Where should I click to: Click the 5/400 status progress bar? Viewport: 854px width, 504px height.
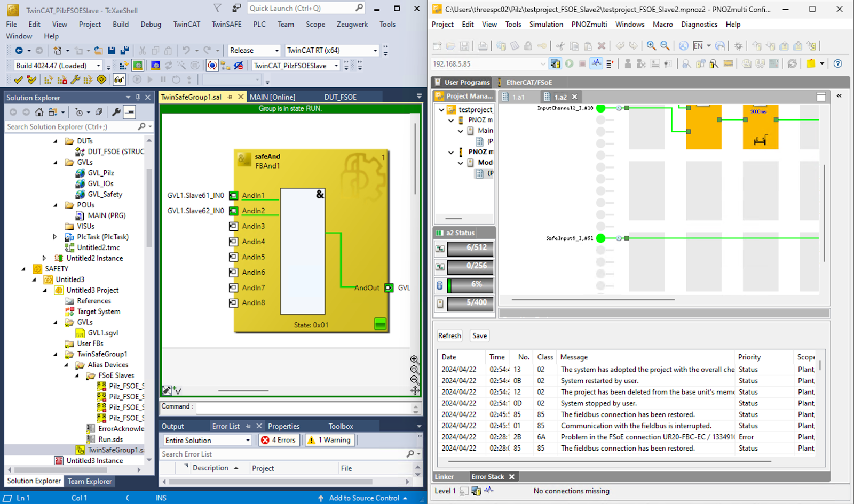[x=470, y=303]
